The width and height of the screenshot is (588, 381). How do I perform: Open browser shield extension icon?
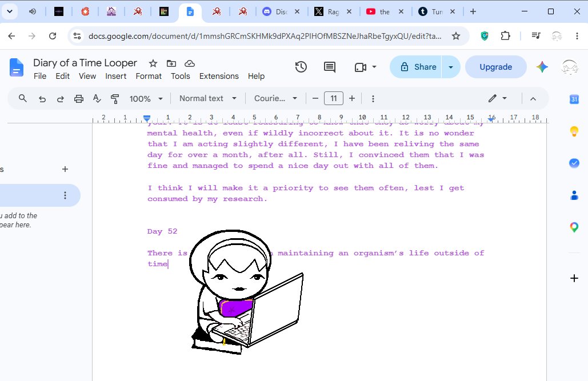tap(485, 36)
